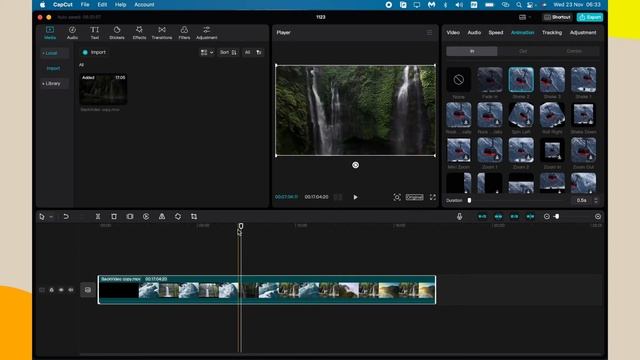Click the Export button

tap(590, 17)
